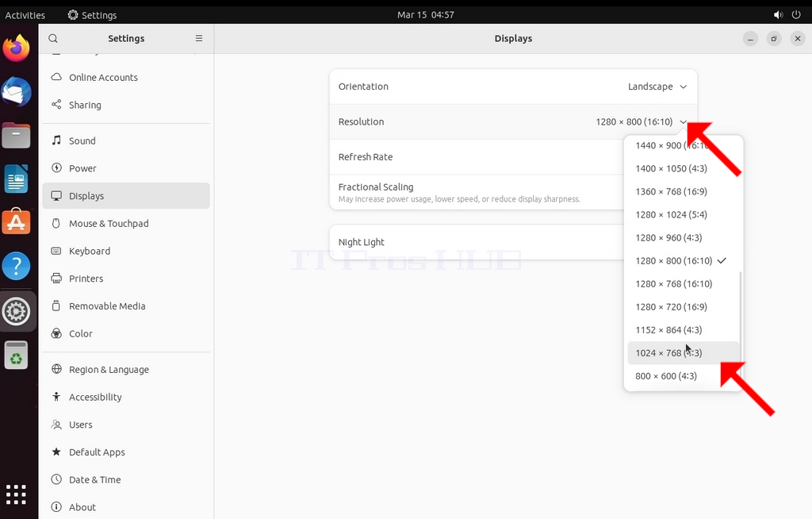812x519 pixels.
Task: Select 1280 × 960 (4:3) resolution
Action: point(684,237)
